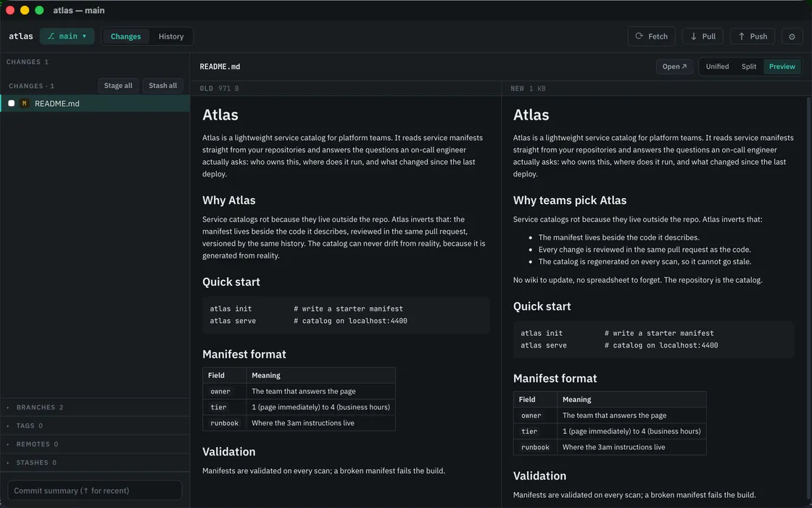This screenshot has height=508, width=812.
Task: Select the Preview diff view
Action: 782,66
